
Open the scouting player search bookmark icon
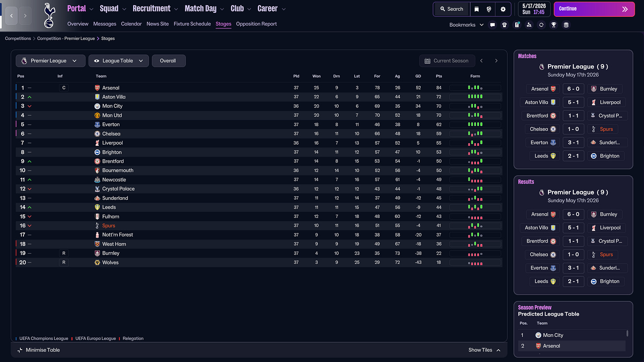[x=529, y=25]
